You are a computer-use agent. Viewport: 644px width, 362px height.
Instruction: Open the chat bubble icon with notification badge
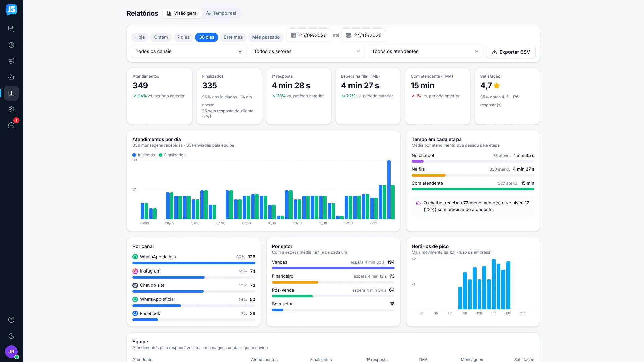click(11, 125)
